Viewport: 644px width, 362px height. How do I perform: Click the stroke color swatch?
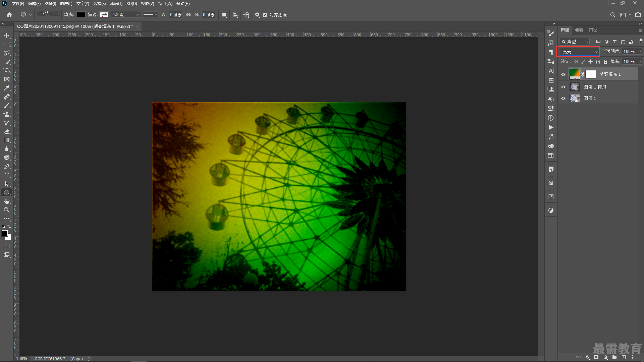tap(104, 15)
